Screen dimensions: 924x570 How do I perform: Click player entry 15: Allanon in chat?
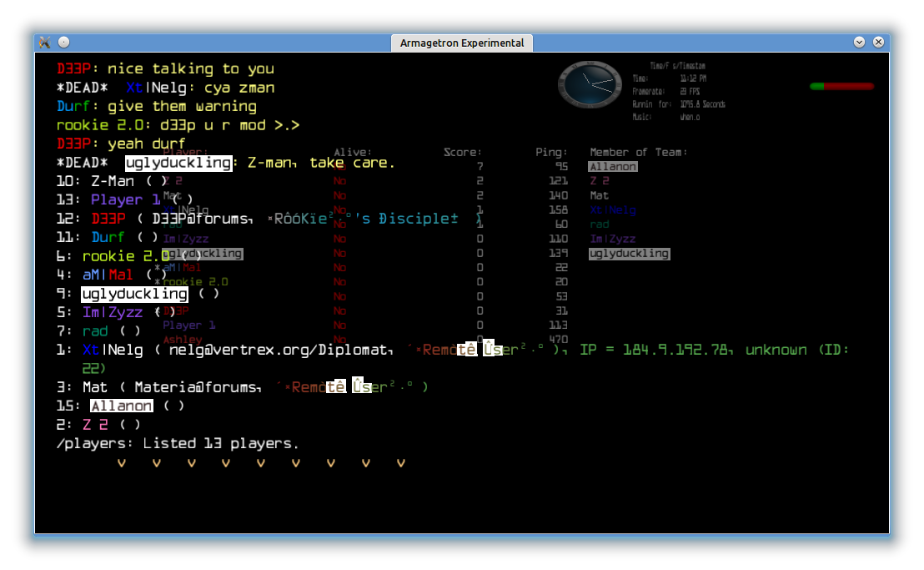[121, 406]
